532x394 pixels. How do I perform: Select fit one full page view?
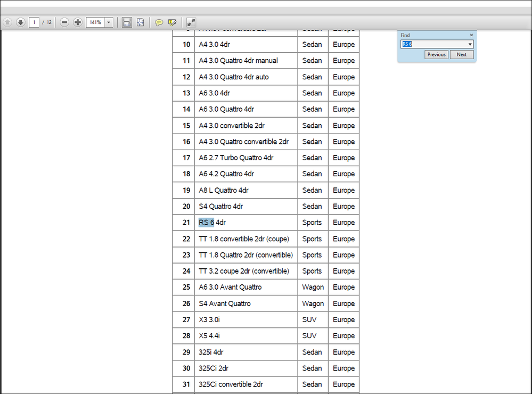pos(141,22)
